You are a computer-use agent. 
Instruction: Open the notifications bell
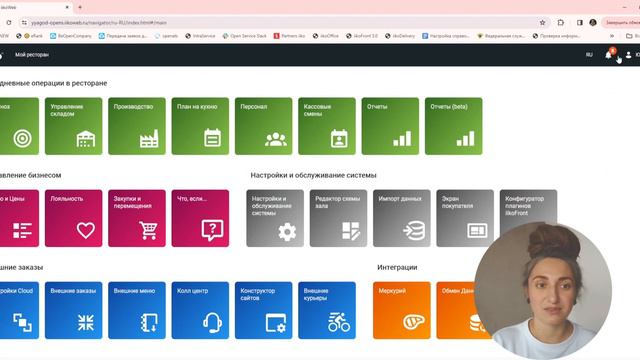tap(609, 55)
